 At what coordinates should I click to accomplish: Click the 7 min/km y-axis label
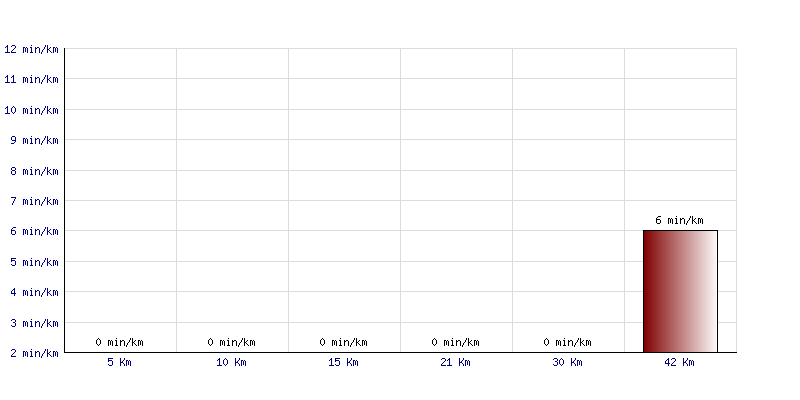click(34, 201)
